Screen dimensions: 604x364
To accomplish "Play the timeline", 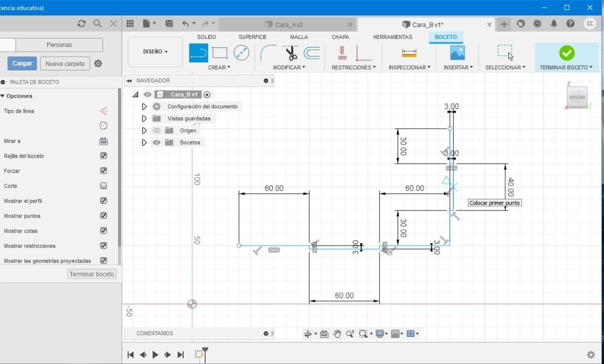I will [x=155, y=354].
